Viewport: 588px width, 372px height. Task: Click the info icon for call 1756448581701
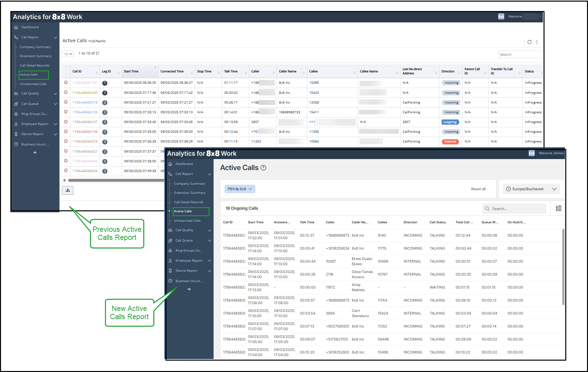[66, 82]
